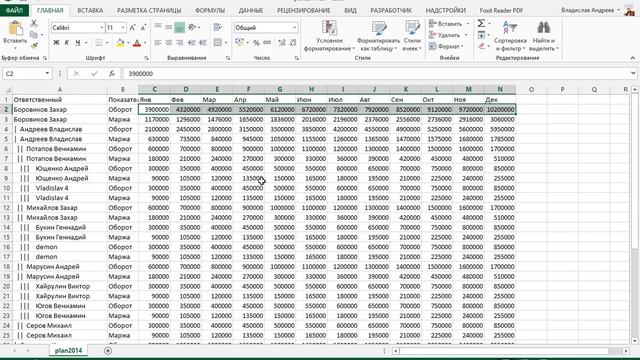Open Format as Table (Форматировать как таблицу)
Viewport: 640px width, 360px height.
click(378, 36)
